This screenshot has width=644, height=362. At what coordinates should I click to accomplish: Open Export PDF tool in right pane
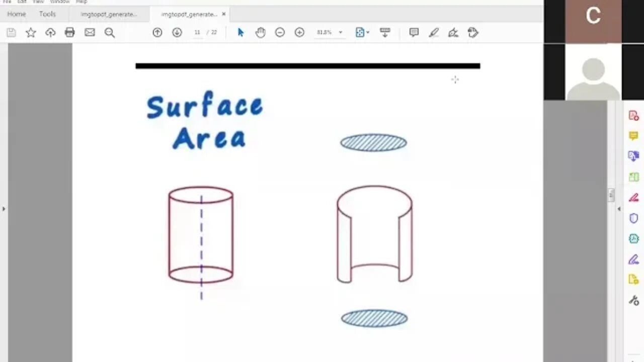pyautogui.click(x=633, y=156)
